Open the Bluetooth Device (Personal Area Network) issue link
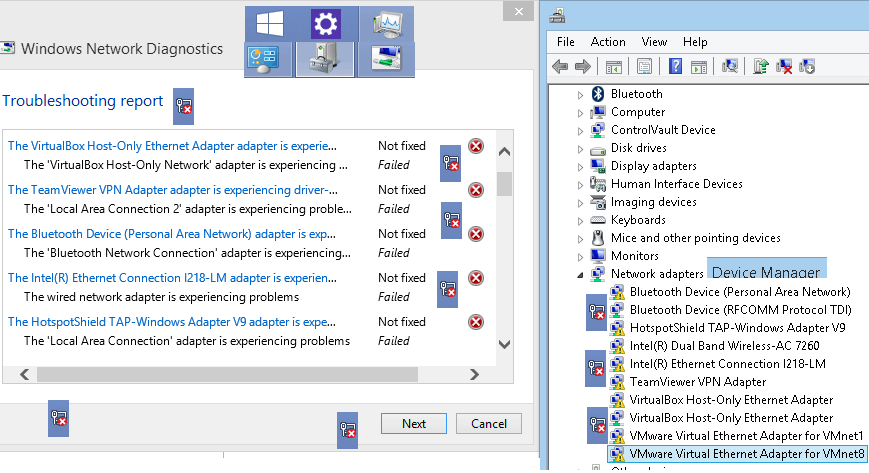The image size is (869, 473). click(171, 233)
